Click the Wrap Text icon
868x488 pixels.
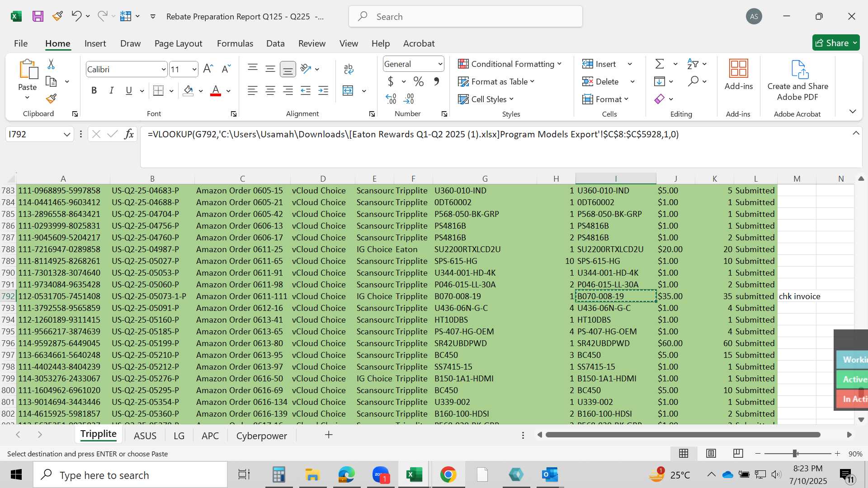[x=349, y=69]
